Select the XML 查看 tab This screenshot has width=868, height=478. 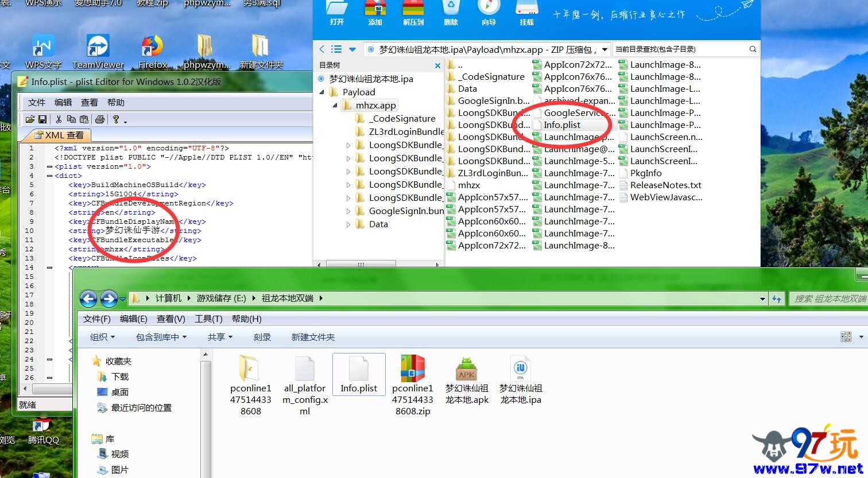[x=59, y=135]
